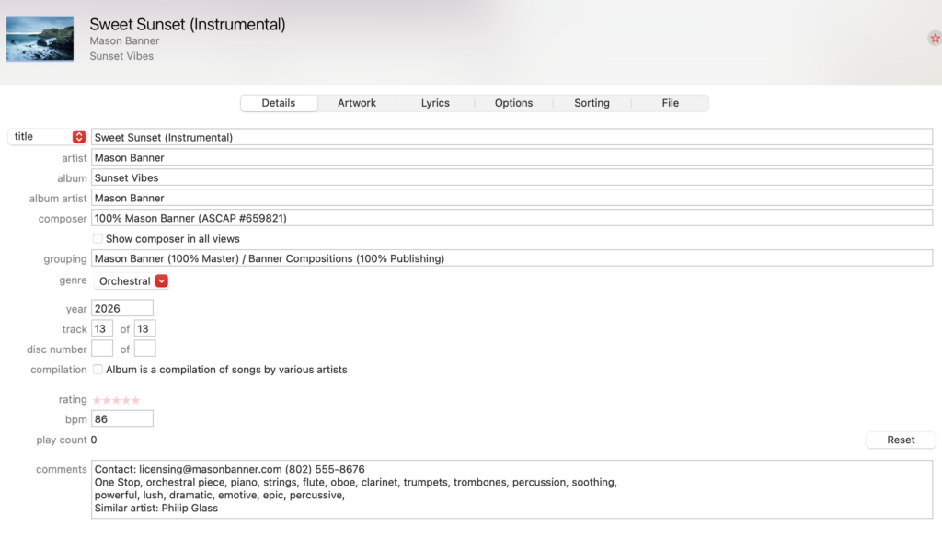
Task: Open the Lyrics tab
Action: click(435, 103)
